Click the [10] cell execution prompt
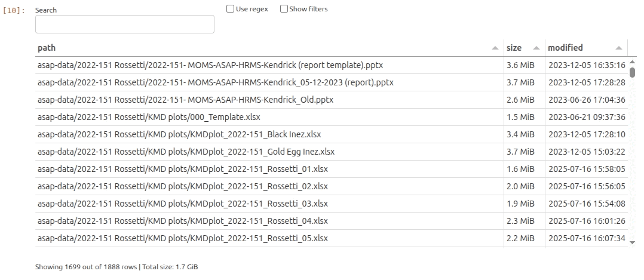644x280 pixels. click(14, 11)
